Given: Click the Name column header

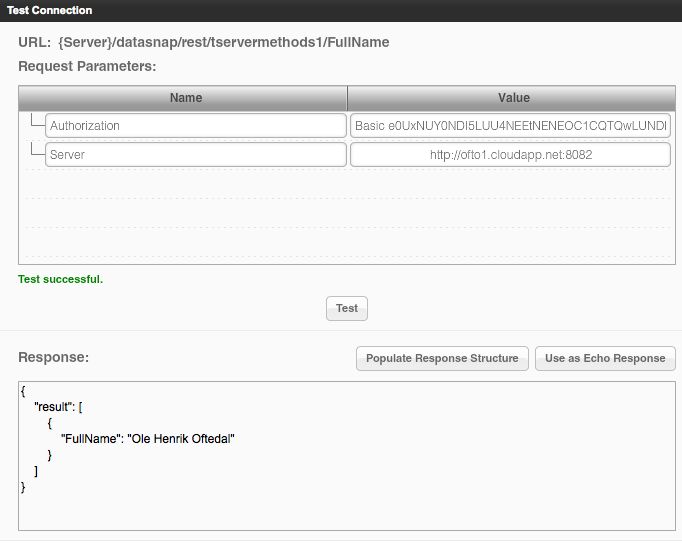Looking at the screenshot, I should tap(185, 98).
